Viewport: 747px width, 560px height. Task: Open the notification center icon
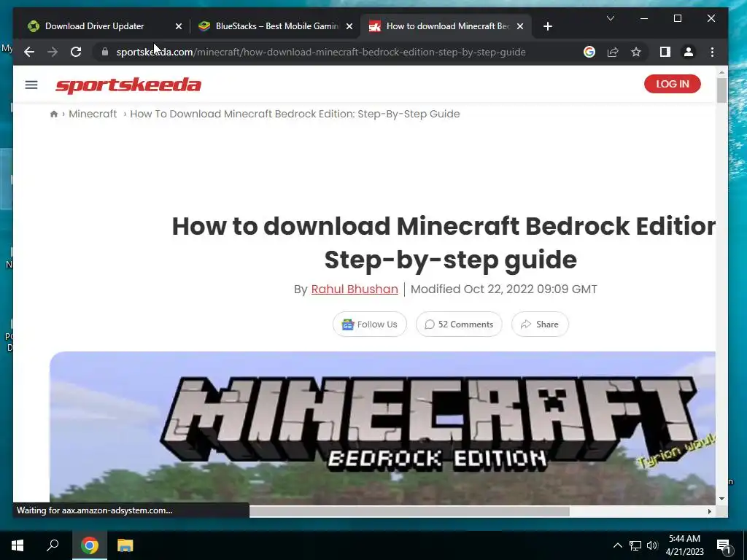click(x=724, y=545)
